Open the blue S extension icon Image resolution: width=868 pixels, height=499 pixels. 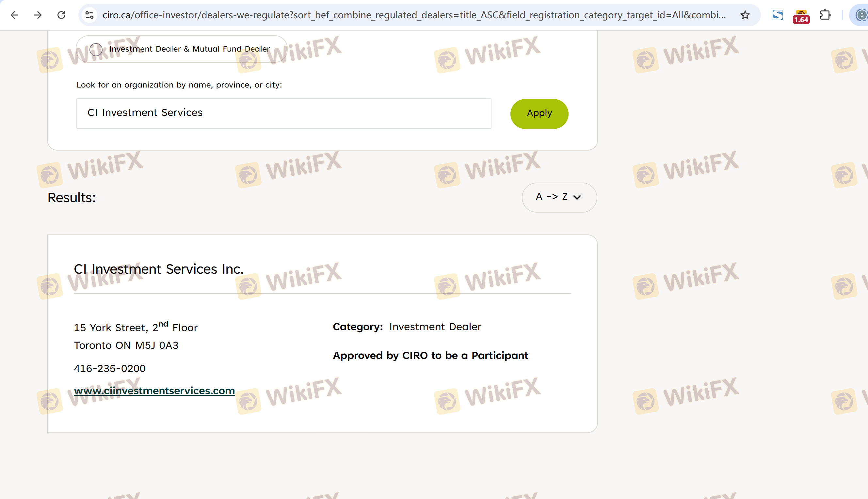(x=778, y=15)
